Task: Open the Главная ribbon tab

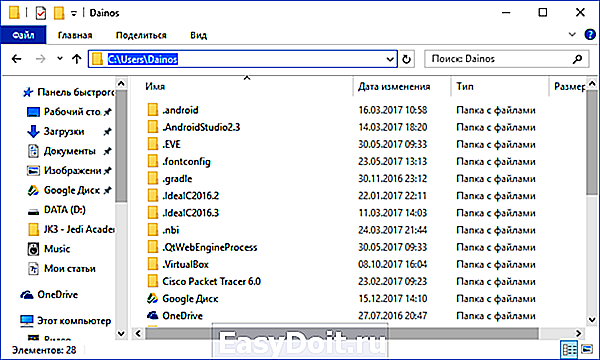Action: pyautogui.click(x=75, y=35)
